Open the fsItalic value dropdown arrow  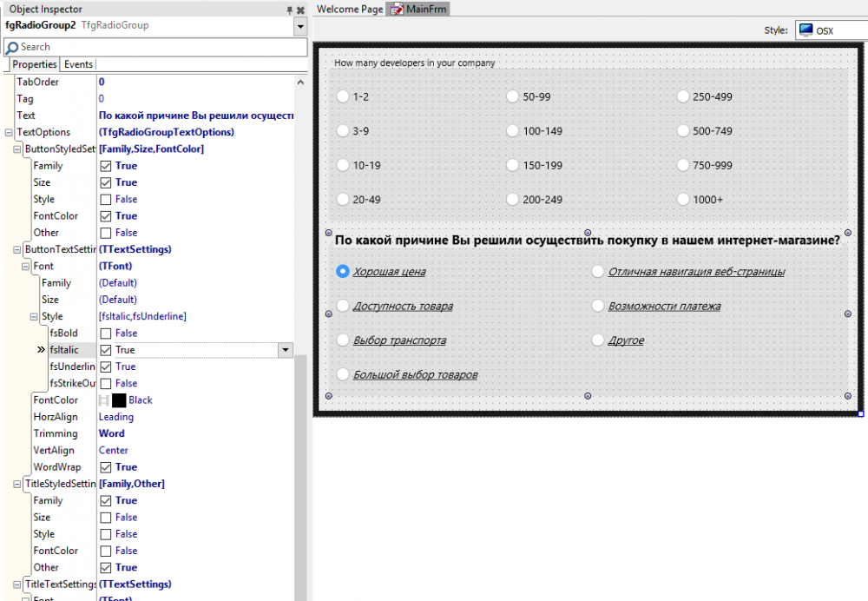coord(285,350)
